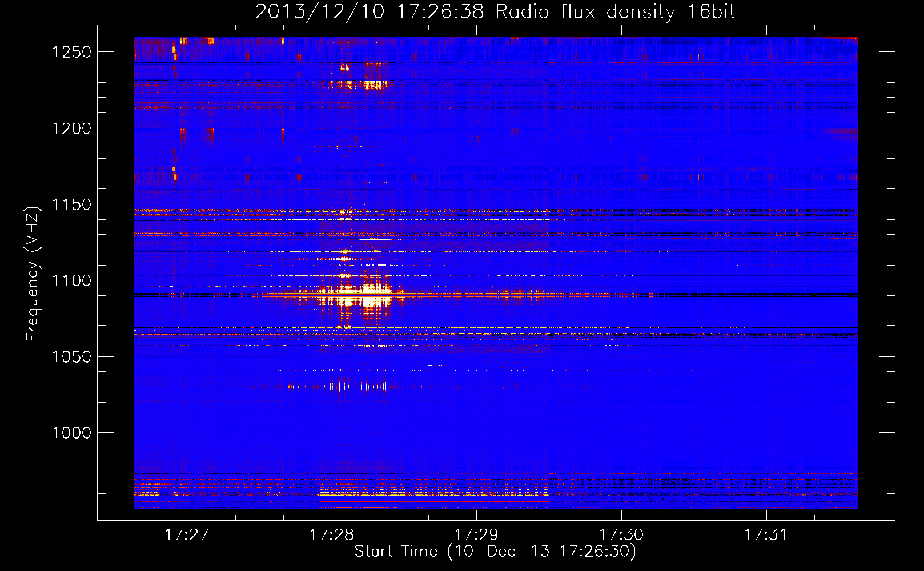Screen dimensions: 924x571
Task: Click the plot title "2013/12/10 17:26:38 Radio flux density 16bit"
Action: pyautogui.click(x=495, y=11)
